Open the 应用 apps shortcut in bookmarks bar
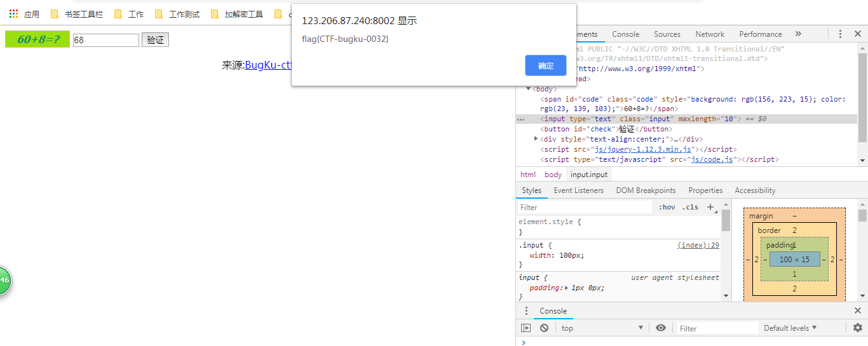 click(24, 14)
